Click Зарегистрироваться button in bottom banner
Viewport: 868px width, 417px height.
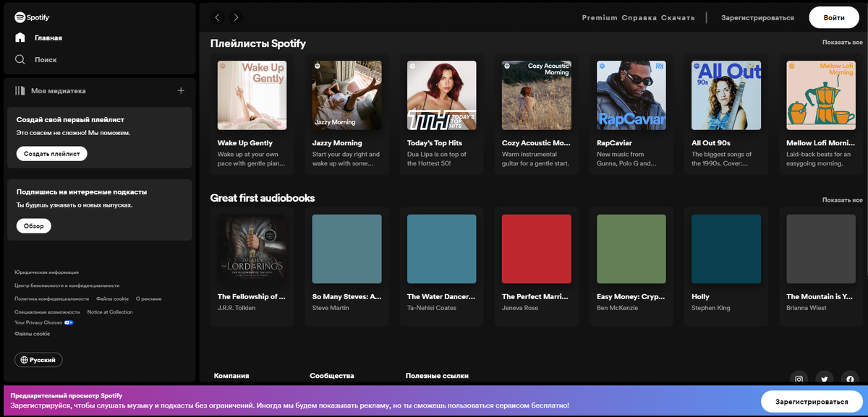(812, 401)
